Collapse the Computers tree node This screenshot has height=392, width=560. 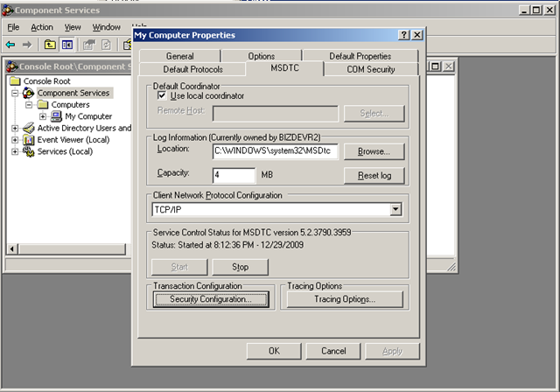click(x=29, y=105)
